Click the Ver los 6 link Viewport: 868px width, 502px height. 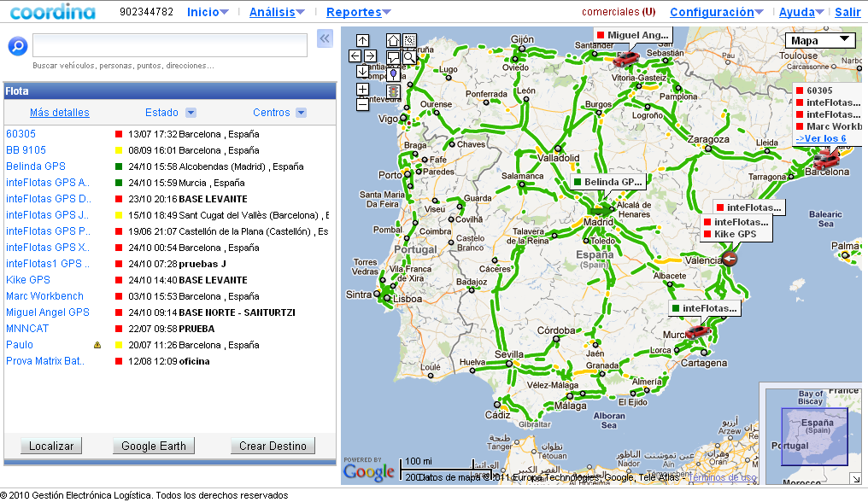pos(821,138)
